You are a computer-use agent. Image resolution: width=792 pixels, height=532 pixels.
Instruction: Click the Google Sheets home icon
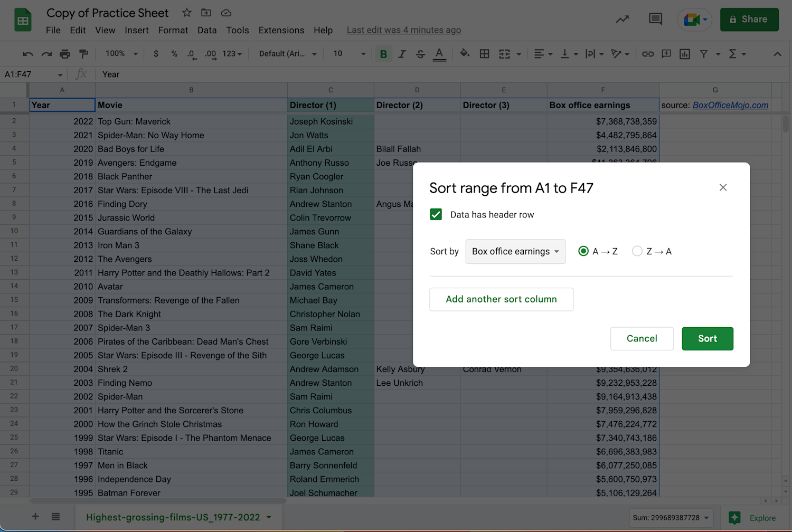coord(23,20)
